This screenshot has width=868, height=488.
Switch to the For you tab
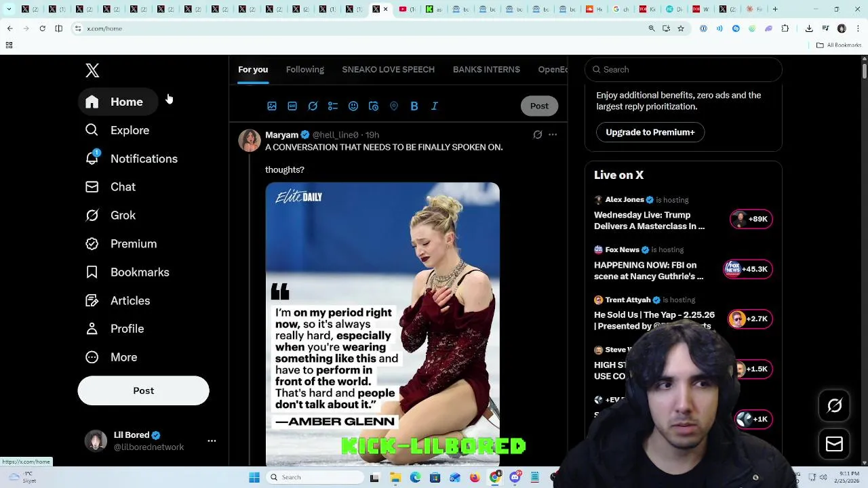[253, 70]
